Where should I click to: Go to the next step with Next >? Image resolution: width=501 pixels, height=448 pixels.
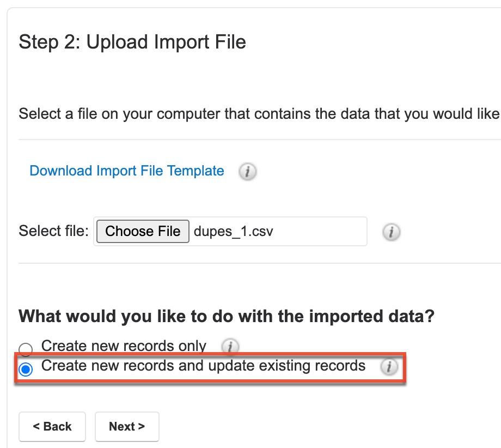point(127,427)
